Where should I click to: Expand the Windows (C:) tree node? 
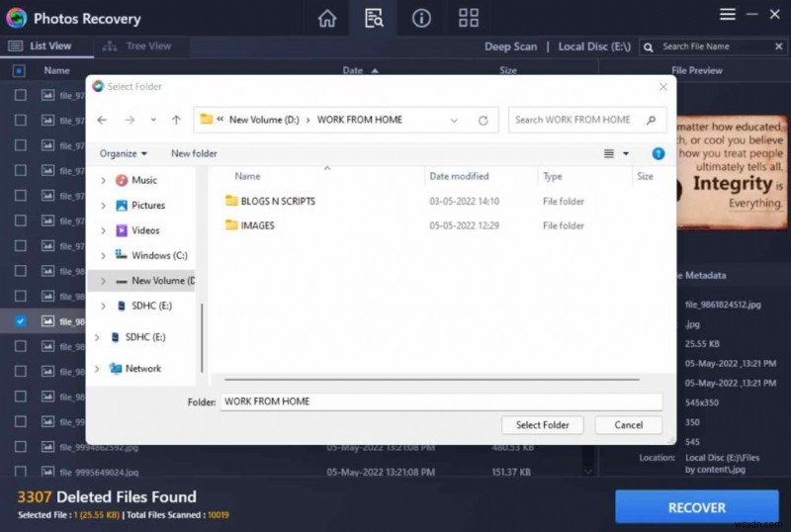[103, 256]
